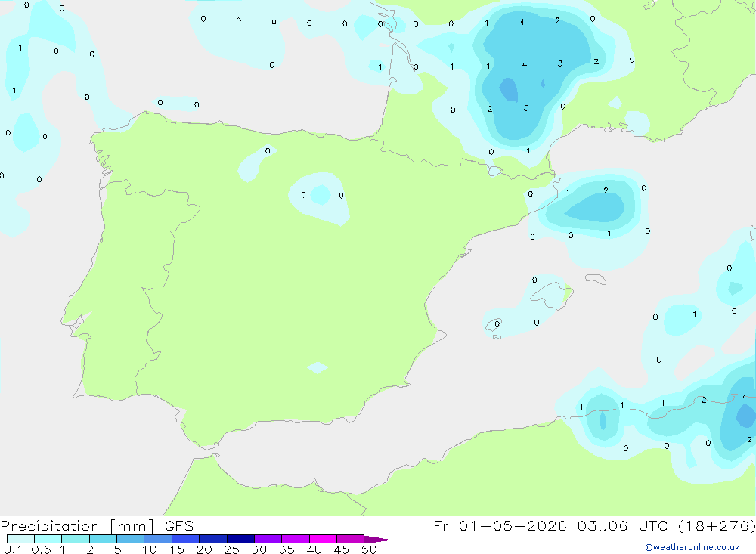Click the legend label '45'
Image resolution: width=756 pixels, height=554 pixels.
(x=342, y=549)
